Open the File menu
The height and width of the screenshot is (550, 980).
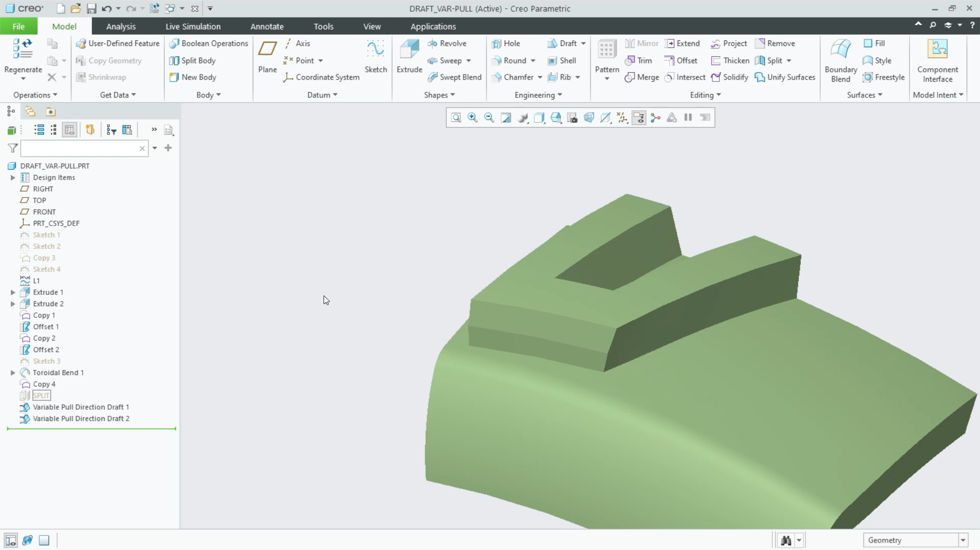(x=18, y=27)
